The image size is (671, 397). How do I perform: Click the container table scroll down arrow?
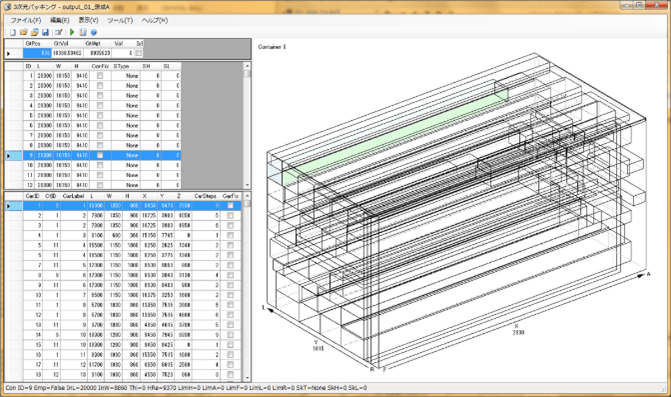point(247,185)
